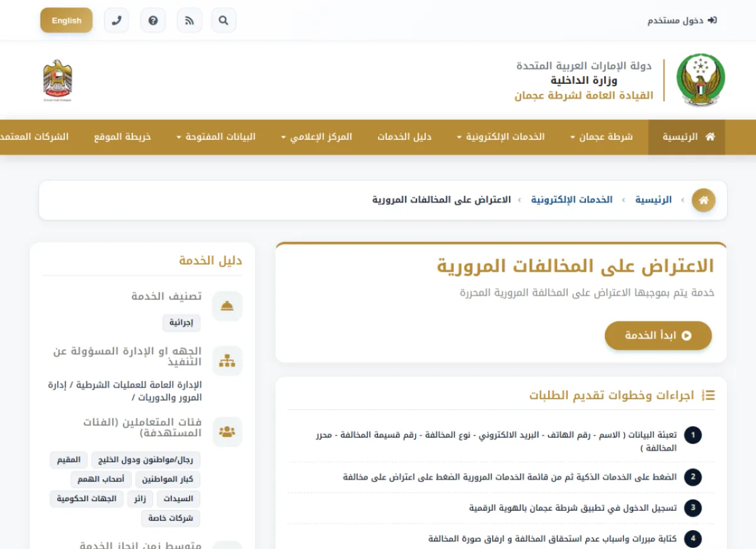This screenshot has height=549, width=756.
Task: Click the target customers group icon
Action: click(227, 432)
